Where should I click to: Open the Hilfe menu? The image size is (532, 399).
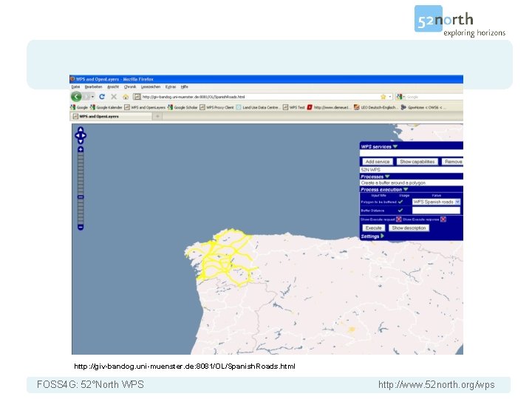pyautogui.click(x=184, y=87)
